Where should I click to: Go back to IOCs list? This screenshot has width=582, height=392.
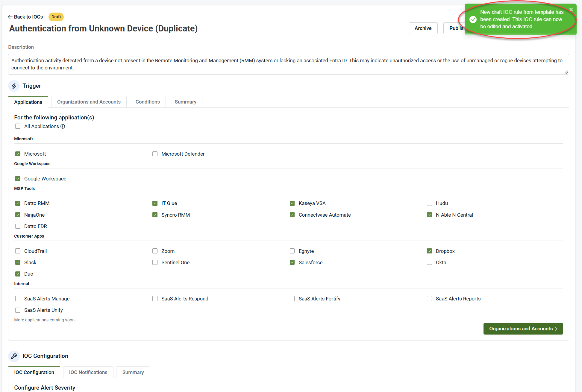(25, 17)
